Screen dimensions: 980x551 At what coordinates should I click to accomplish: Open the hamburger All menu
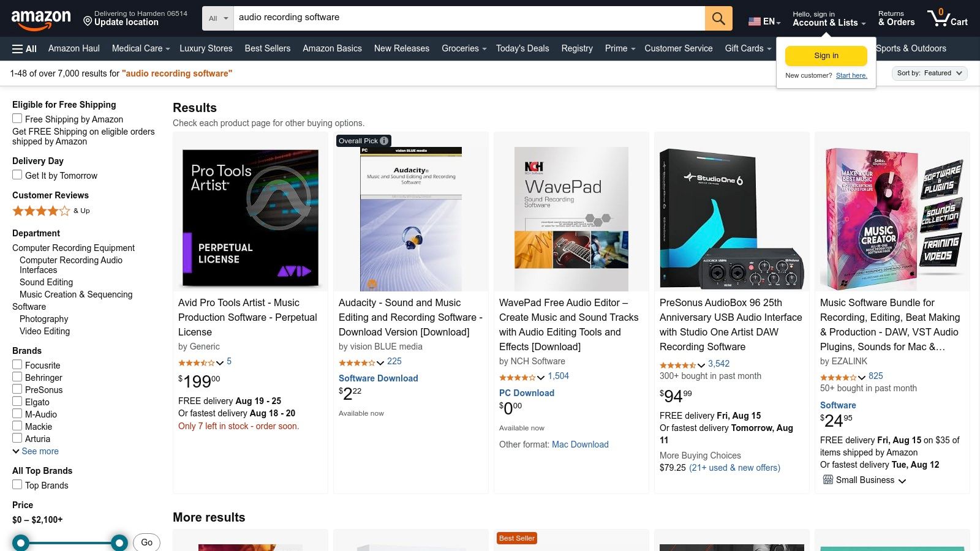24,48
